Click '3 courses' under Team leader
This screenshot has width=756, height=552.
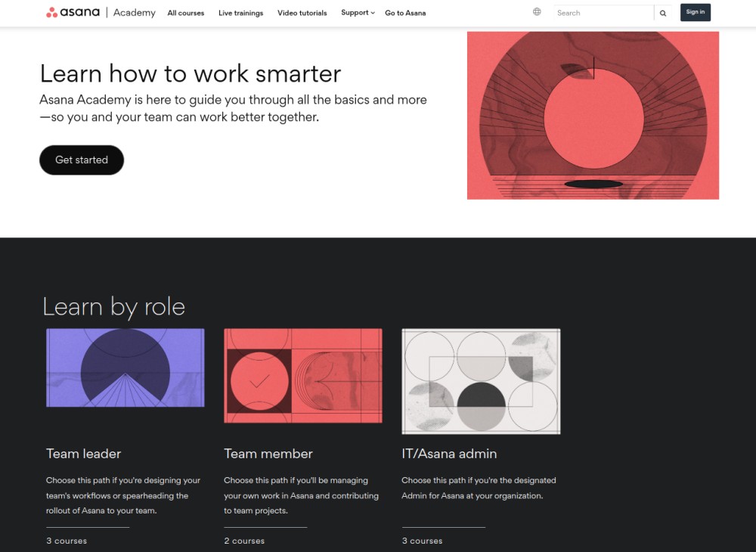pyautogui.click(x=67, y=541)
